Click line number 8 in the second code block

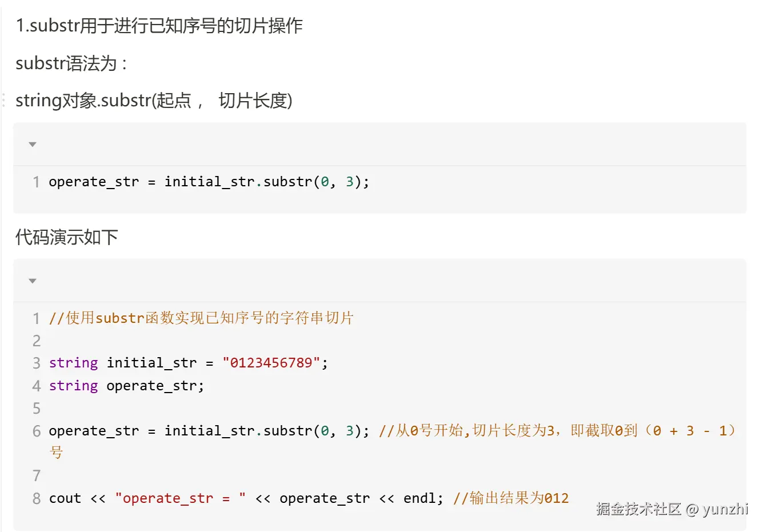pyautogui.click(x=36, y=498)
